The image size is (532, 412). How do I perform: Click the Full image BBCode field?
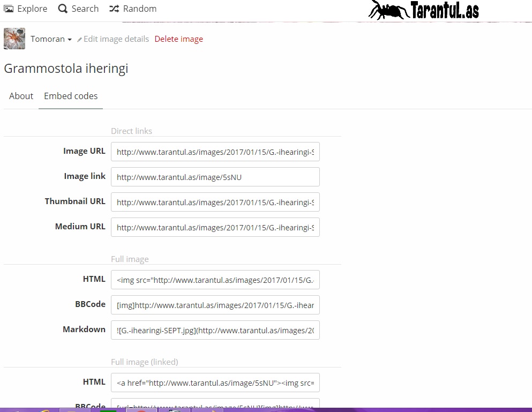click(x=215, y=305)
